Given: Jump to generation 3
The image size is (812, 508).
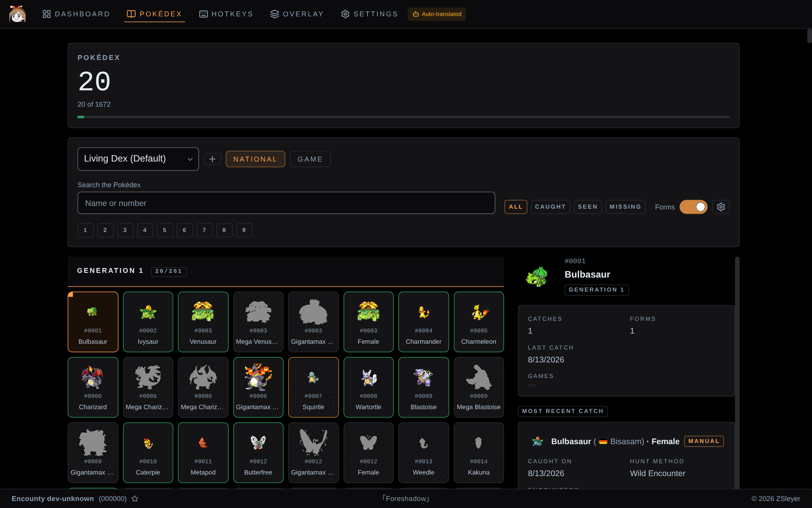Looking at the screenshot, I should click(125, 230).
